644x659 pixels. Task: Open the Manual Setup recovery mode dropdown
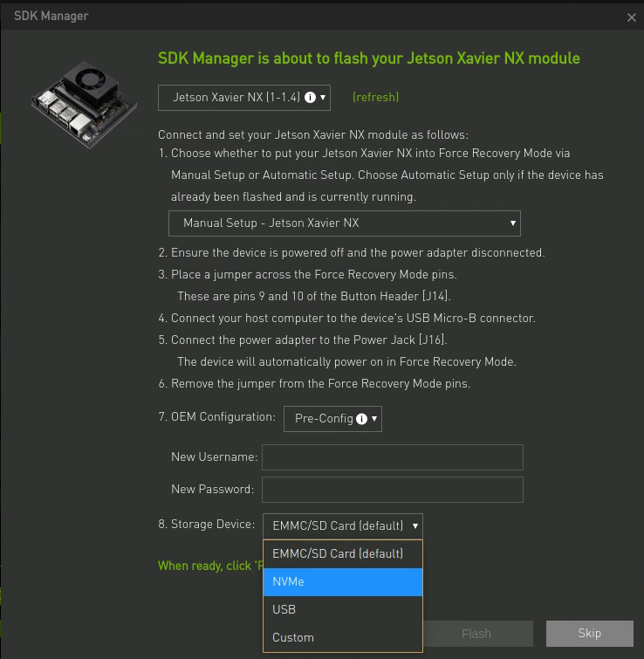tap(345, 223)
